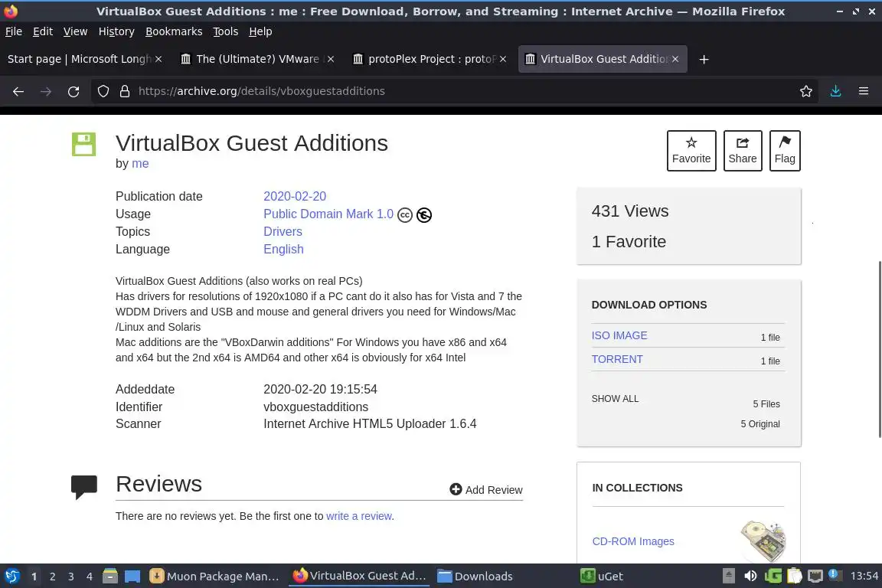882x588 pixels.
Task: Open uploader profile 'me' link
Action: [140, 164]
